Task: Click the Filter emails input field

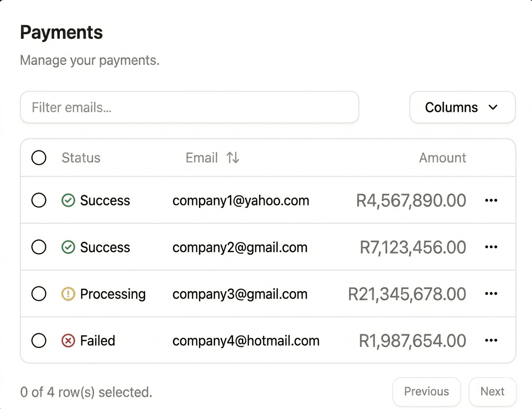Action: [189, 107]
